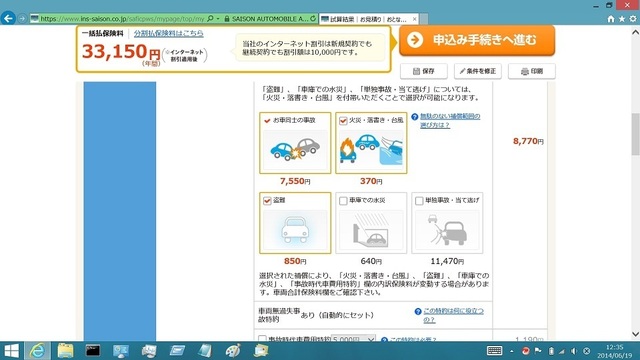Close the 試算結果 browser tab
640x360 pixels.
coord(415,19)
